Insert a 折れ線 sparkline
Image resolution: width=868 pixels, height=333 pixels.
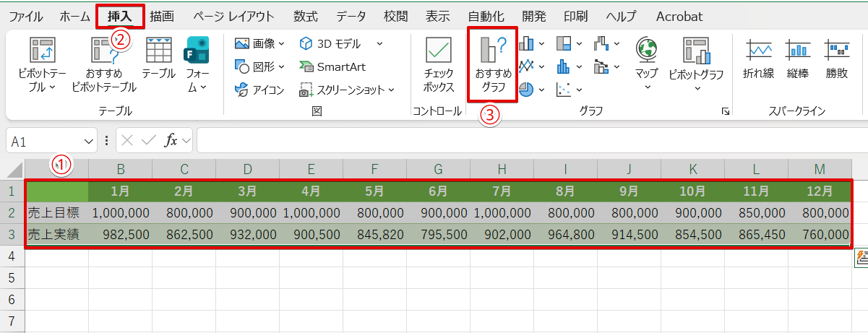click(758, 58)
